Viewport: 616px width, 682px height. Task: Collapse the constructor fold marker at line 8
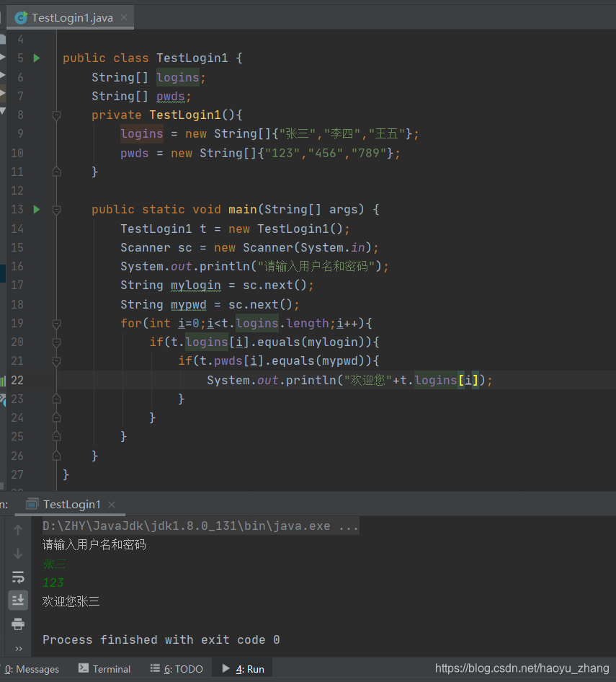[x=56, y=115]
